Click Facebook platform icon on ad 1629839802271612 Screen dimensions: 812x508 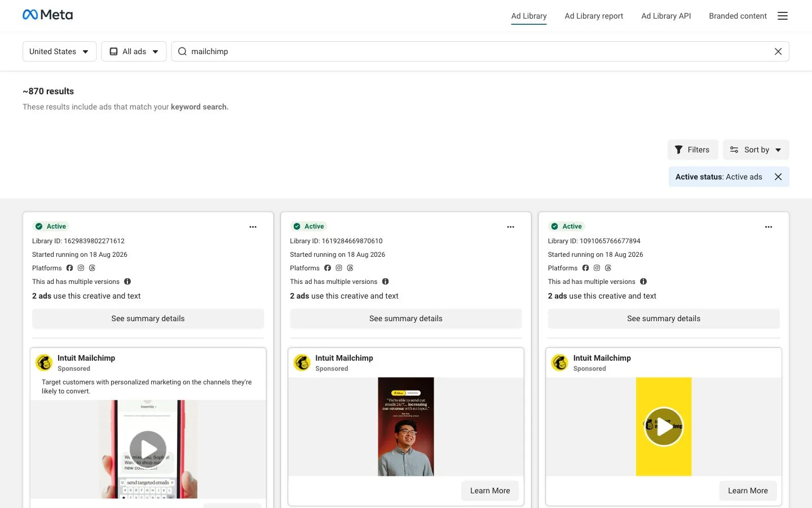(x=70, y=268)
